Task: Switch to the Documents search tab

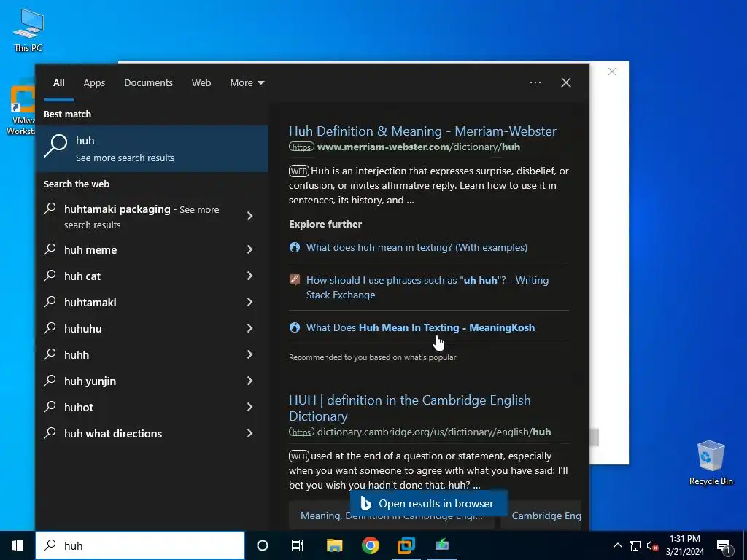Action: point(148,83)
